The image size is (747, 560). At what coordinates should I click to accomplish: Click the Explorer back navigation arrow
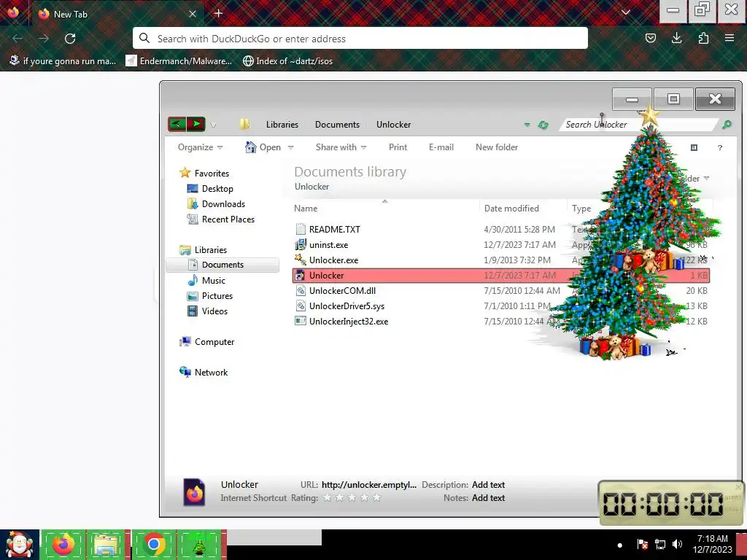[177, 124]
